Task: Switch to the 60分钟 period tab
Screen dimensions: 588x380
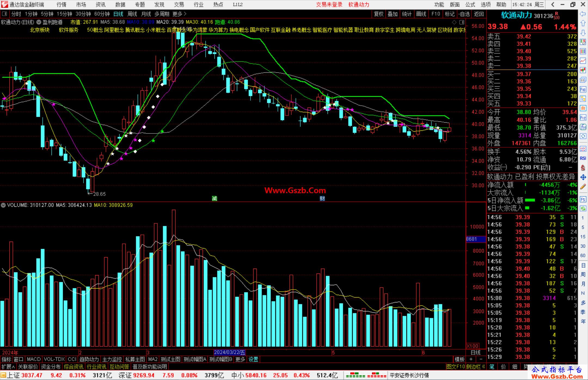Action: (x=102, y=14)
